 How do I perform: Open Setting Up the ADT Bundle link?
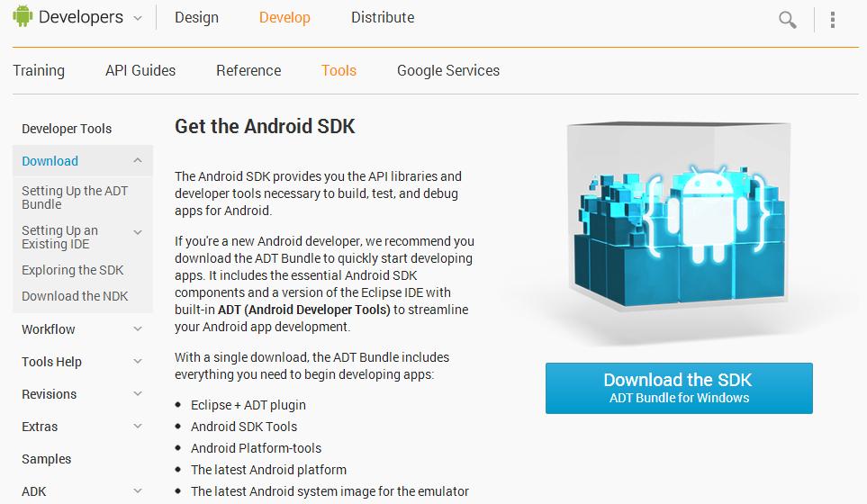click(x=75, y=197)
